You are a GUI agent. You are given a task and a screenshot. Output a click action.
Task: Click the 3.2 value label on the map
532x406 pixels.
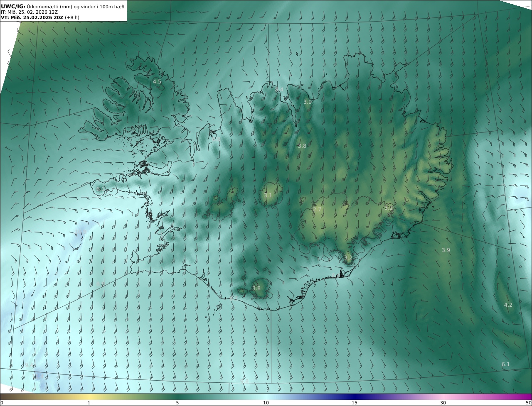tap(348, 258)
